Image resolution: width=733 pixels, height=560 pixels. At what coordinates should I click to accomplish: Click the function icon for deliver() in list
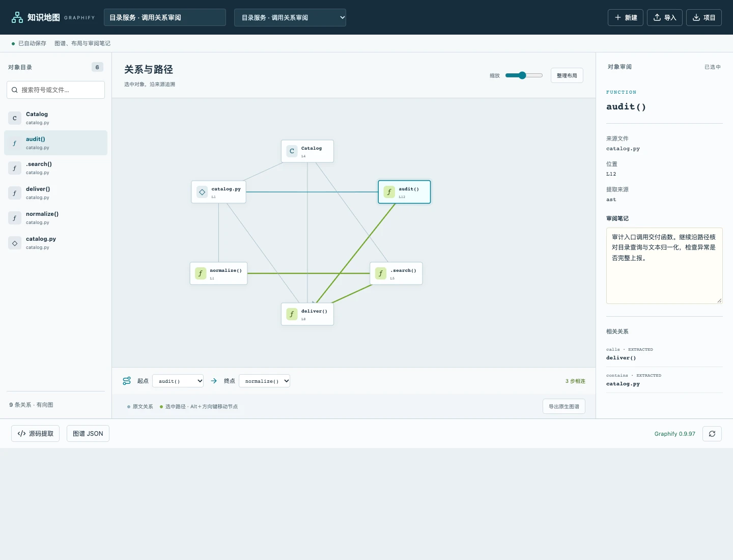click(x=15, y=193)
